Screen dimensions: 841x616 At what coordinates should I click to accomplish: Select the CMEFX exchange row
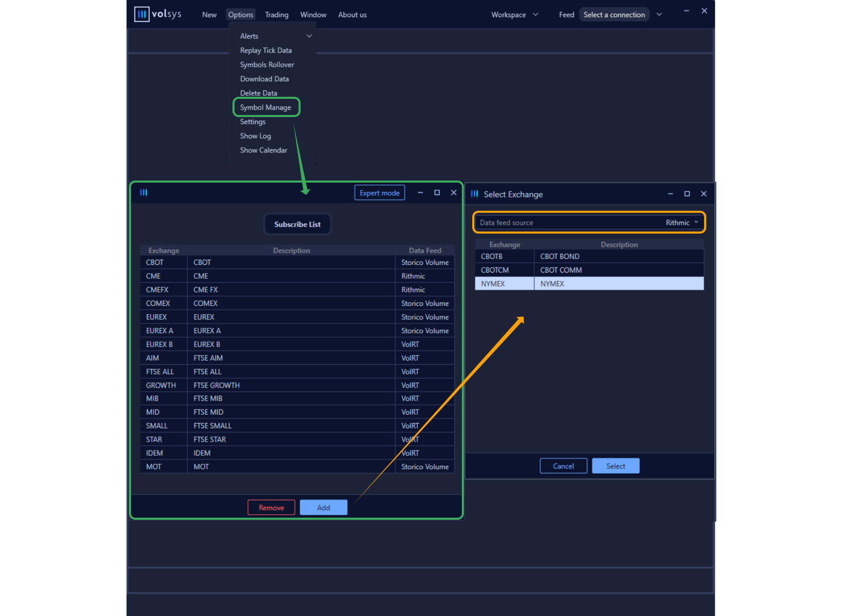(297, 289)
